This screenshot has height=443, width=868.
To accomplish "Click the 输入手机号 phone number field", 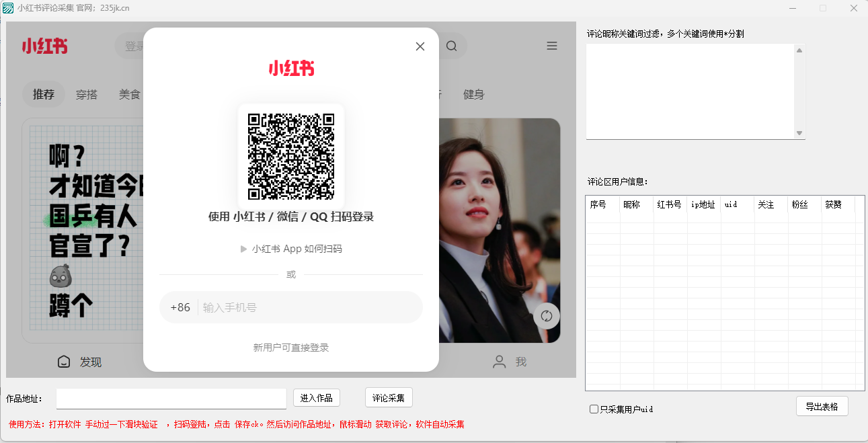I will pos(309,307).
